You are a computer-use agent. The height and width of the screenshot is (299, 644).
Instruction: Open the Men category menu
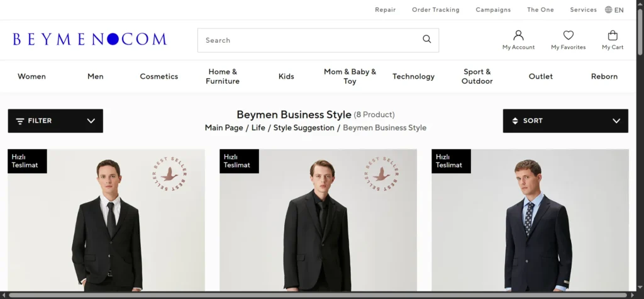(x=96, y=77)
